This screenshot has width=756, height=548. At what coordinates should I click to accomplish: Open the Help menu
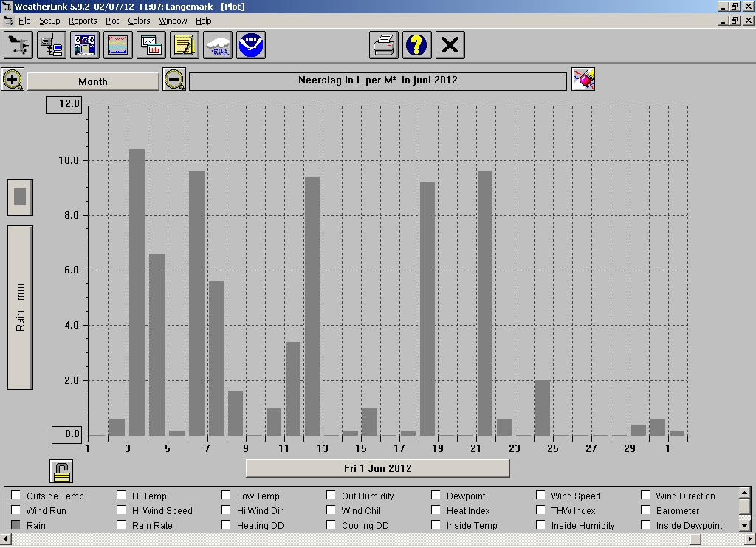(204, 21)
